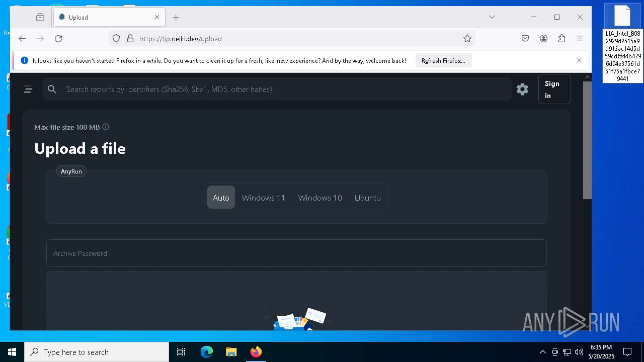644x362 pixels.
Task: Launch Microsoft Edge from taskbar
Action: coord(207,352)
